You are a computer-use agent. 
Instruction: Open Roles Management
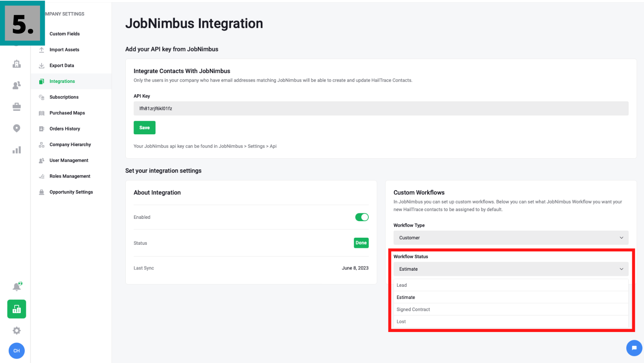tap(70, 176)
